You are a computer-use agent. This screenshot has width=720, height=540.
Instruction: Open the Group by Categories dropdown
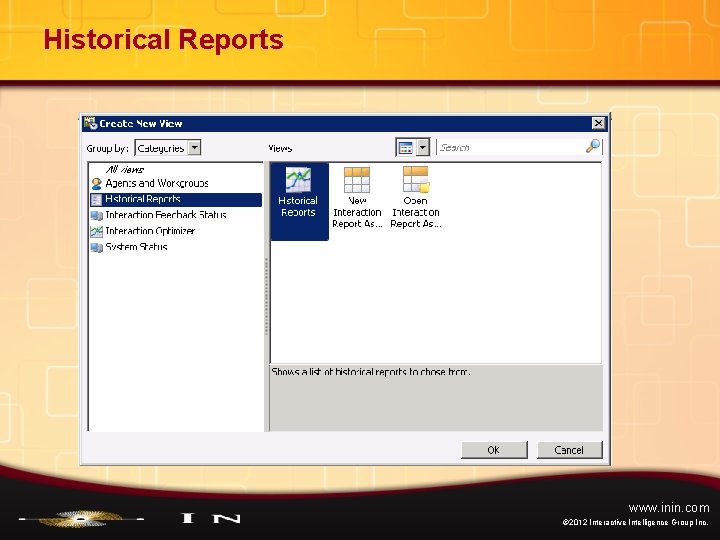(195, 148)
